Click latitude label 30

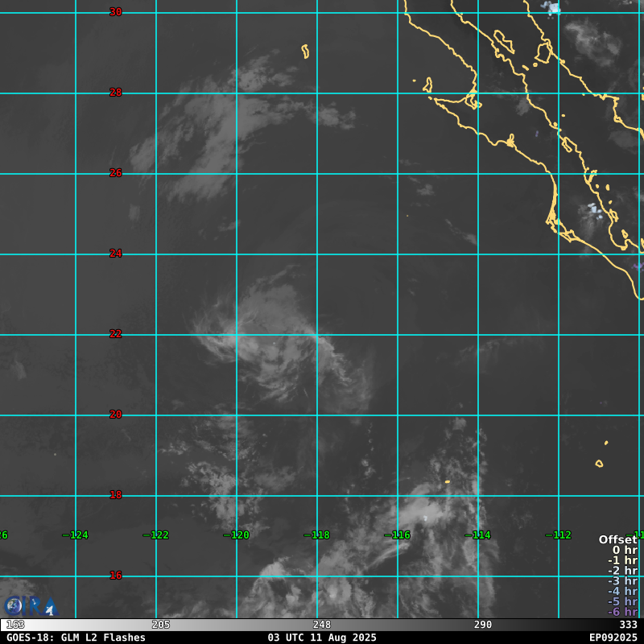click(116, 12)
